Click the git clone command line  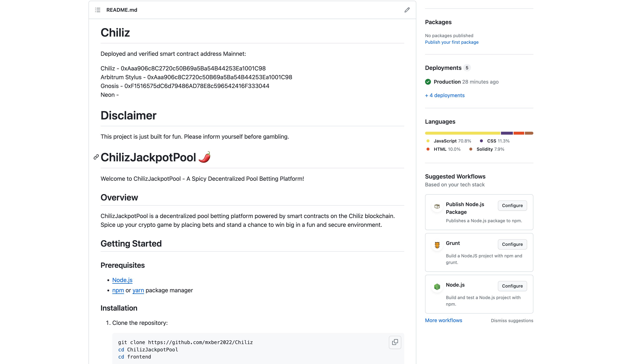[x=185, y=342]
